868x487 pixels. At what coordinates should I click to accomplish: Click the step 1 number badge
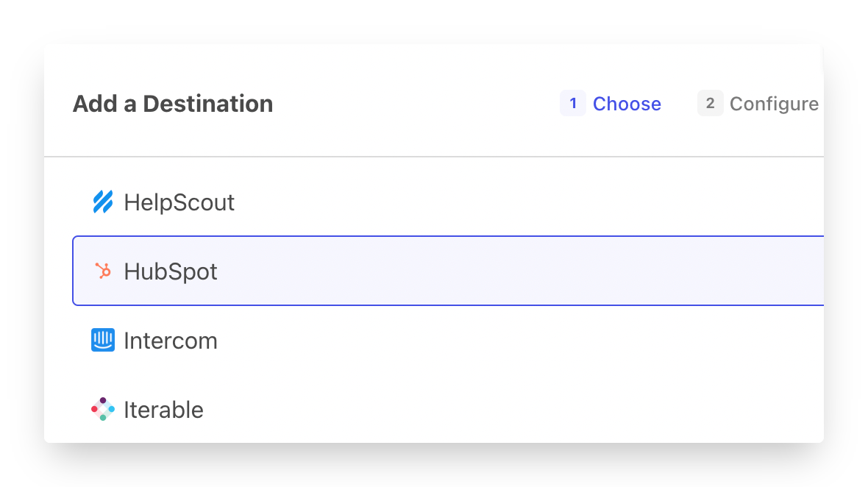(573, 104)
